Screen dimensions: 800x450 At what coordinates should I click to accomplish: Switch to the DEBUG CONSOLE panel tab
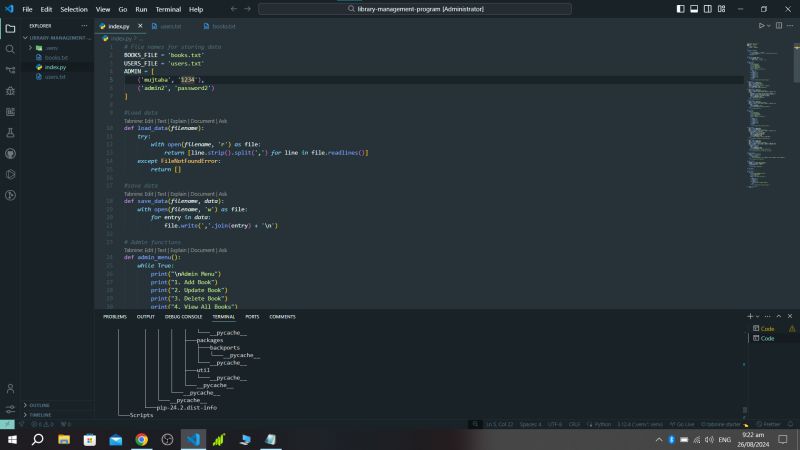click(183, 317)
